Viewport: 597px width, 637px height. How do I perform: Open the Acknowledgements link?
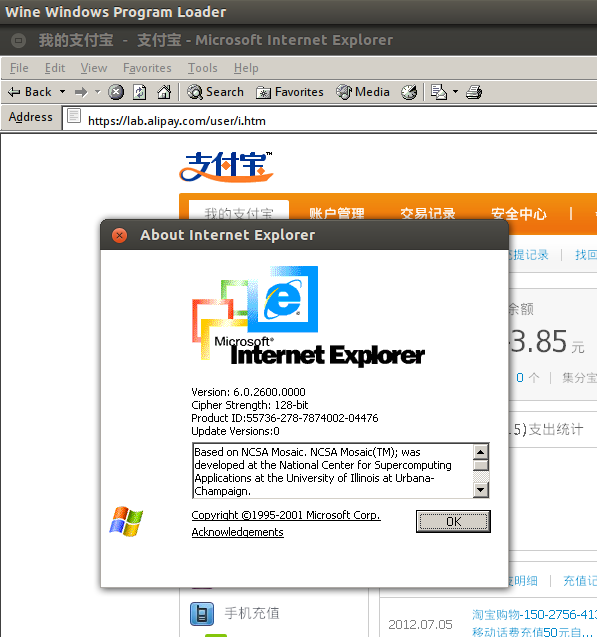coord(238,532)
